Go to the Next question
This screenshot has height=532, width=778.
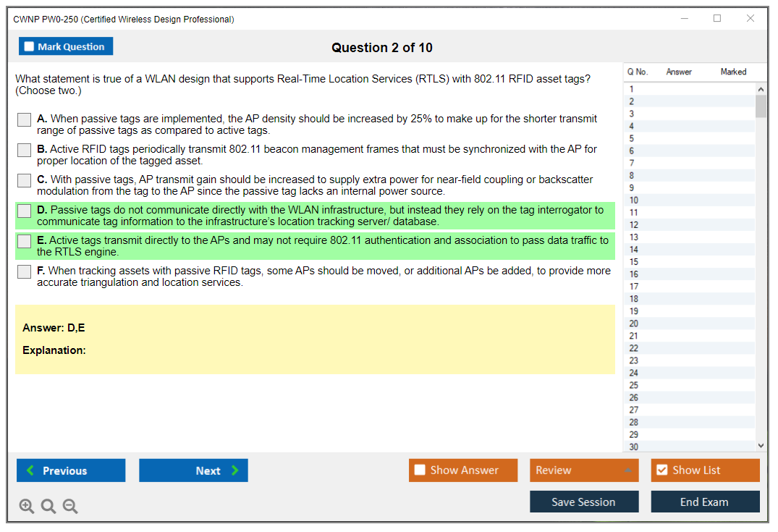point(193,470)
